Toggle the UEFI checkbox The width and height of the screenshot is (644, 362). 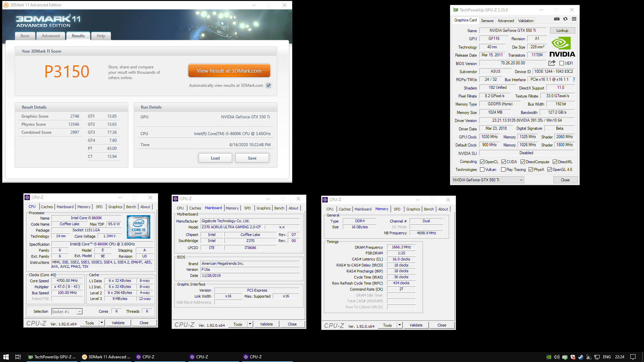coord(561,63)
